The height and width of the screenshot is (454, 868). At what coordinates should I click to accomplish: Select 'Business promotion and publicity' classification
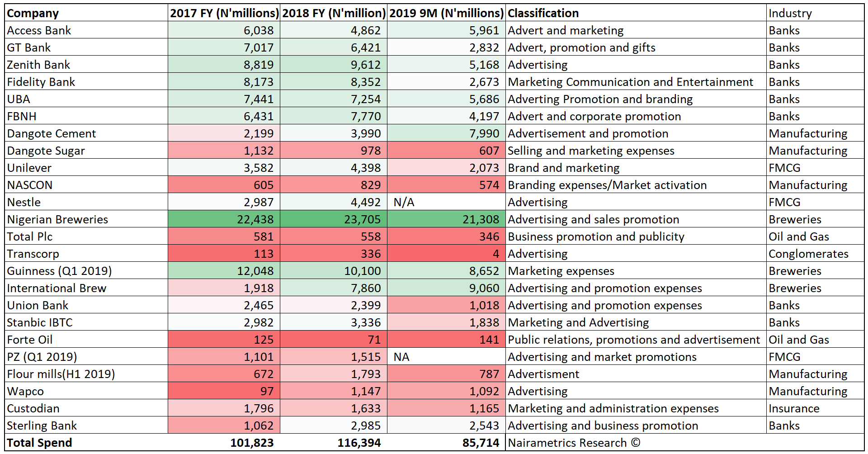636,236
